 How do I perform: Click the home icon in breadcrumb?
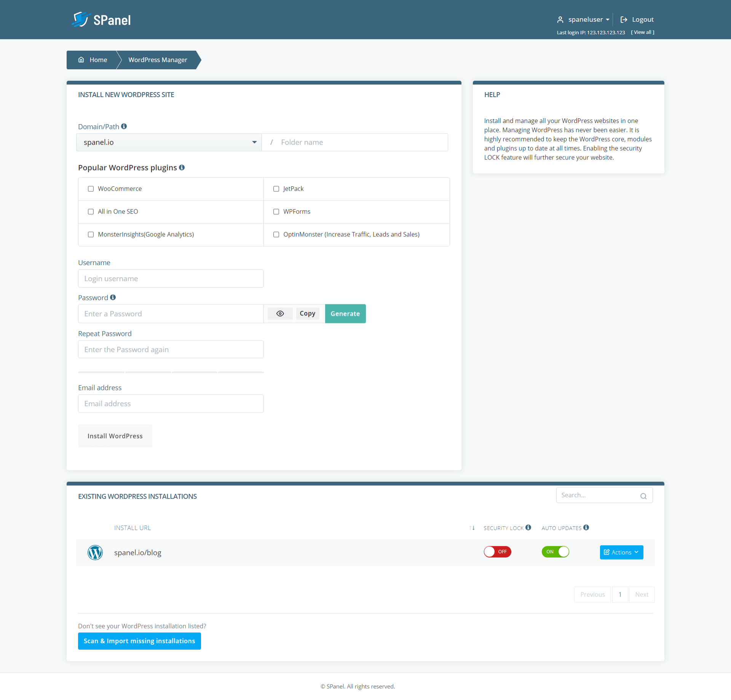(81, 60)
